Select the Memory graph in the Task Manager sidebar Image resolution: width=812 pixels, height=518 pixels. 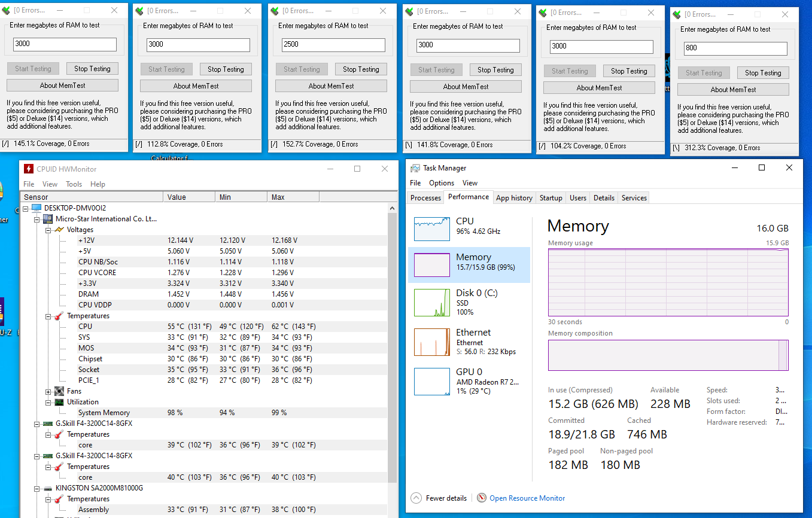tap(431, 265)
